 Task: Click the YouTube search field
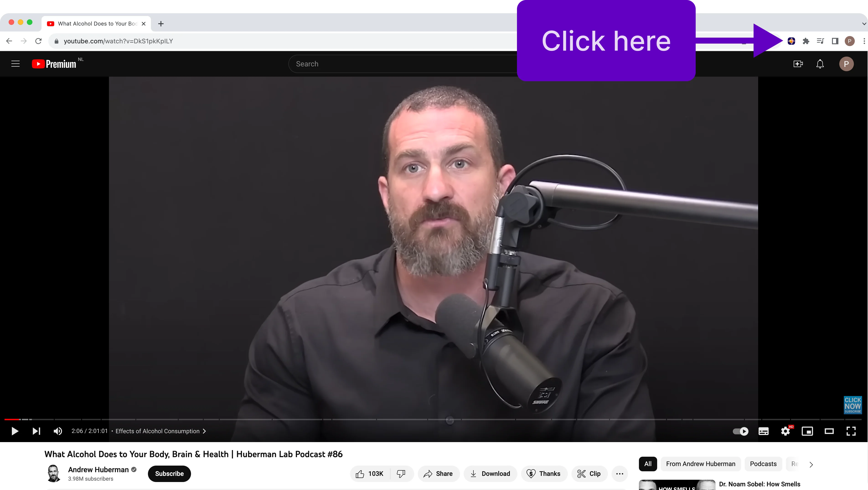[x=404, y=64]
